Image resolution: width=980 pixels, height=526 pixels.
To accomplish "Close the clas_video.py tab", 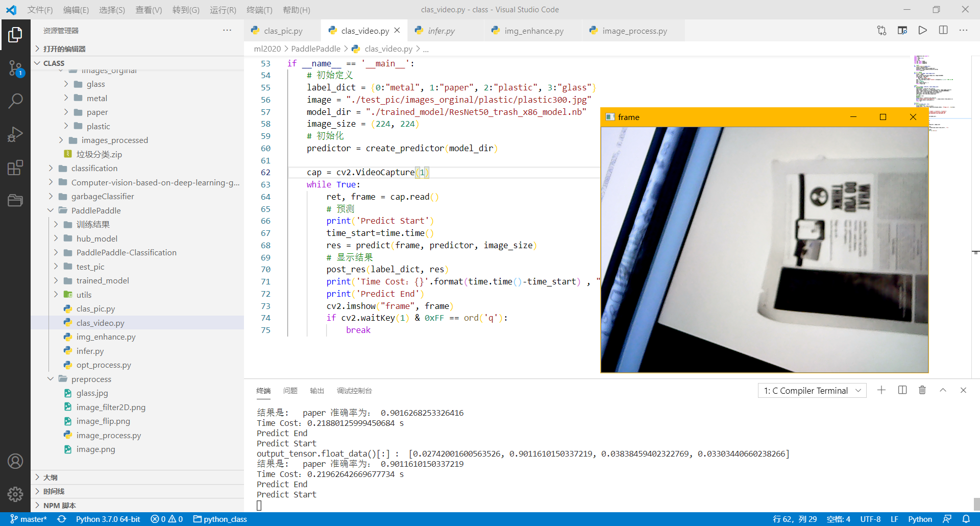I will [397, 31].
